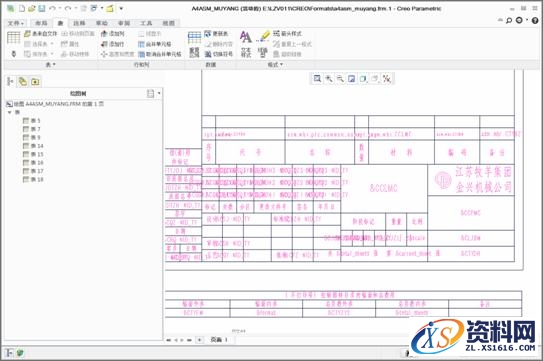
Task: Click the folder browser icon in navigator
Action: (x=35, y=81)
